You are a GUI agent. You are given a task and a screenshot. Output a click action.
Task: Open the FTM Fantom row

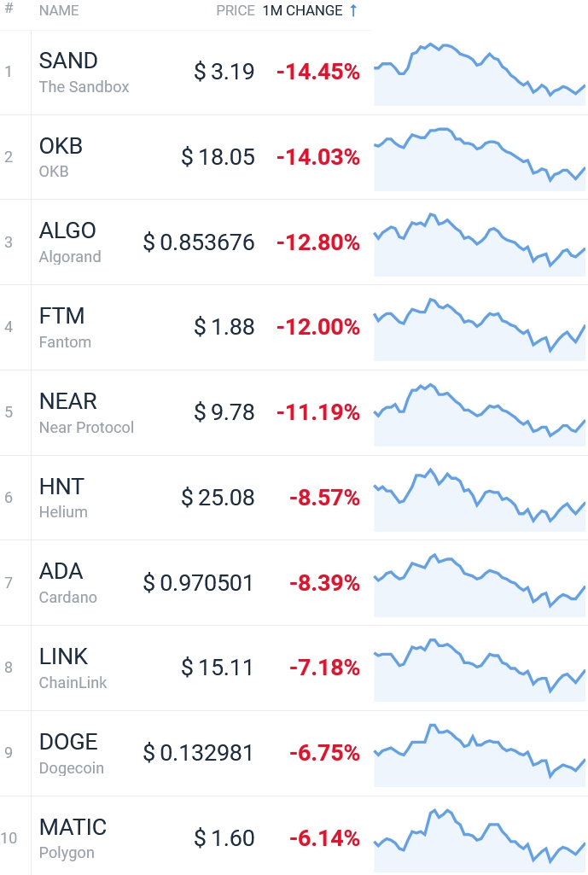(x=294, y=328)
